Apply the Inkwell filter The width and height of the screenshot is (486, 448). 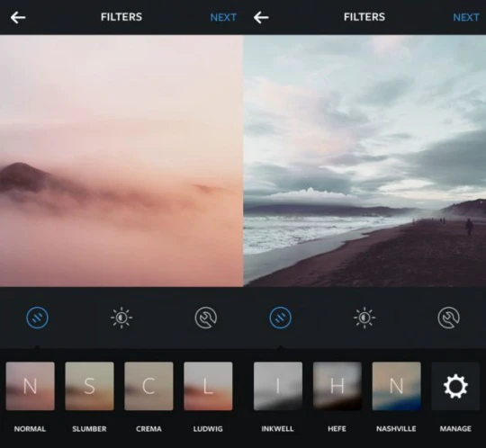(x=278, y=386)
